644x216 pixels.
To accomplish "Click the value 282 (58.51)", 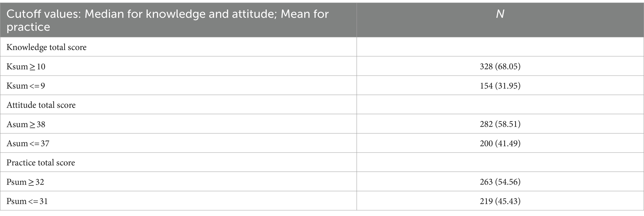I will 500,124.
